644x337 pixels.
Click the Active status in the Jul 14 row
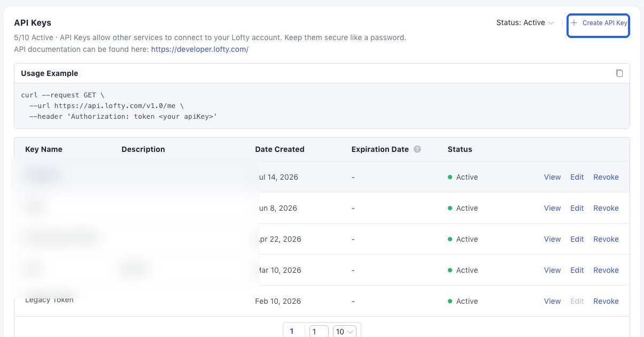coord(463,177)
